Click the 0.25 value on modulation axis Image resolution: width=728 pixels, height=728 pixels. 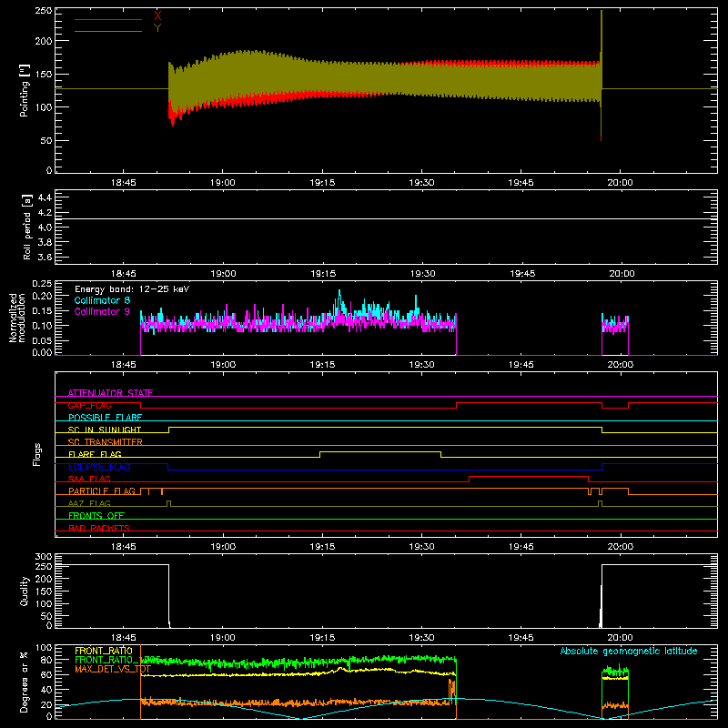pyautogui.click(x=42, y=284)
